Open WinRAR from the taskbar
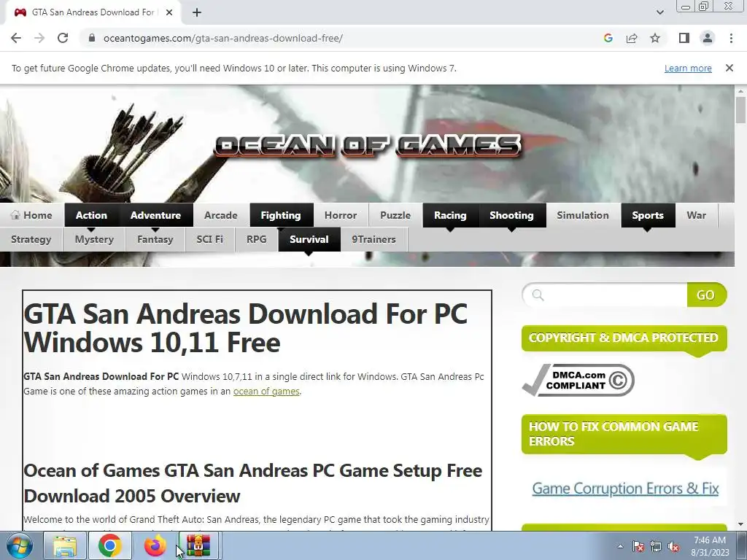Image resolution: width=747 pixels, height=560 pixels. tap(198, 545)
